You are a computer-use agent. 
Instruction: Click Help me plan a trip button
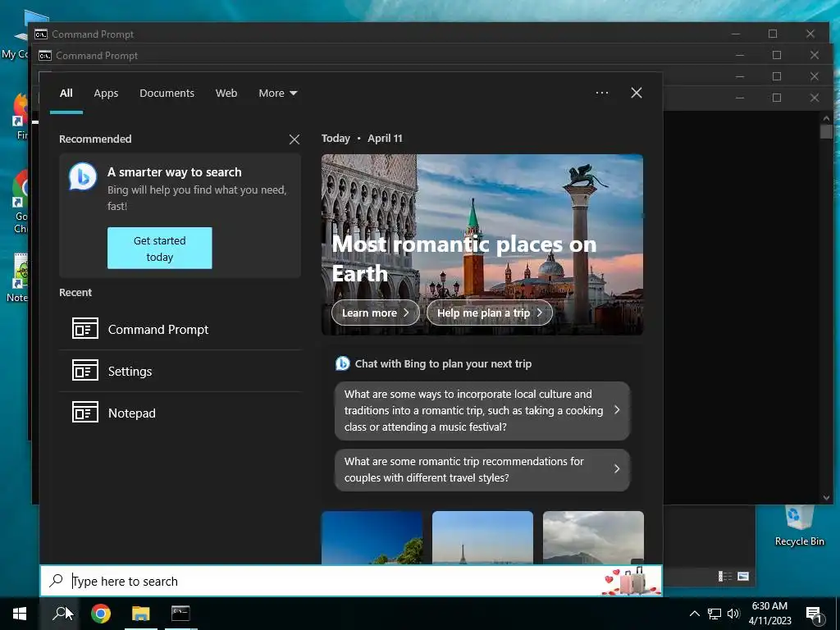[489, 313]
